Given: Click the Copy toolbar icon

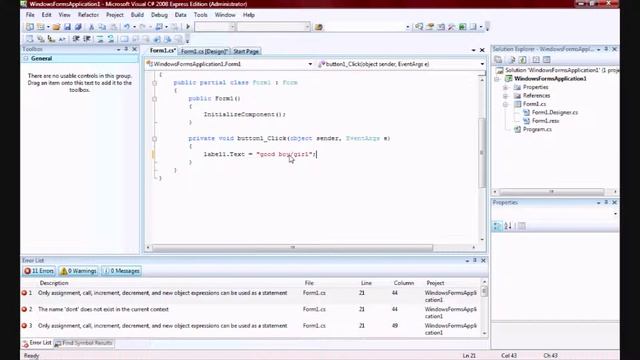Looking at the screenshot, I should [102, 27].
